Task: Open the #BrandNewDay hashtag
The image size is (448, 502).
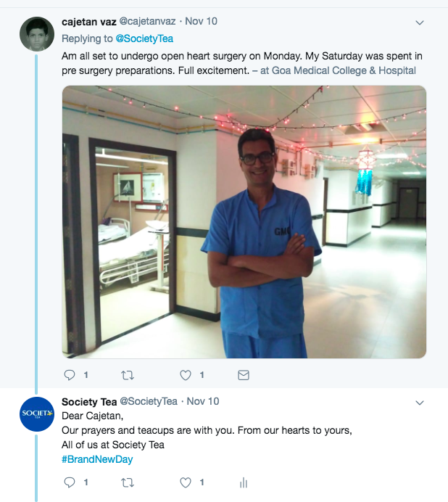Action: click(97, 459)
